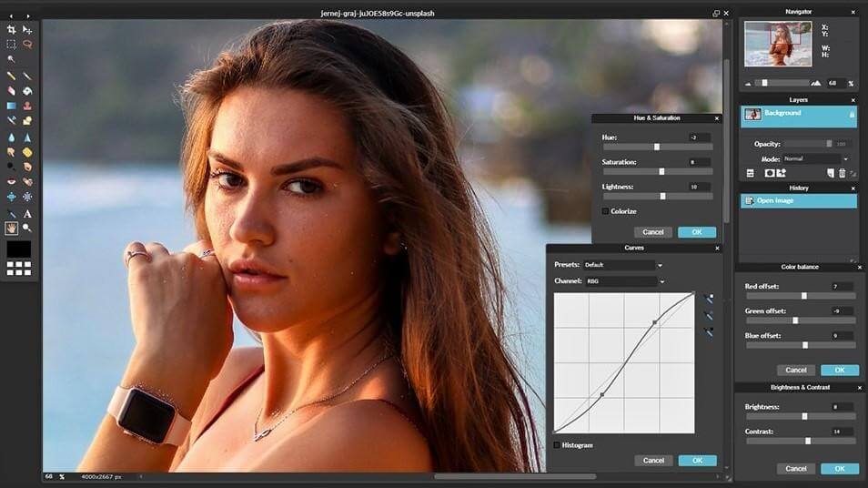The image size is (868, 488).
Task: Click OK in Brightness & Contrast panel
Action: click(x=839, y=469)
